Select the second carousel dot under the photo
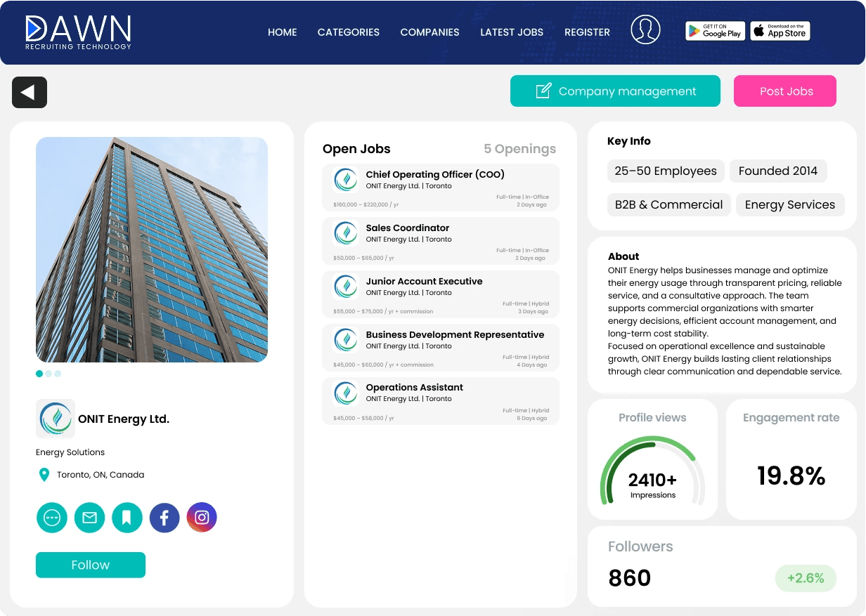Viewport: 866px width, 616px height. click(49, 374)
